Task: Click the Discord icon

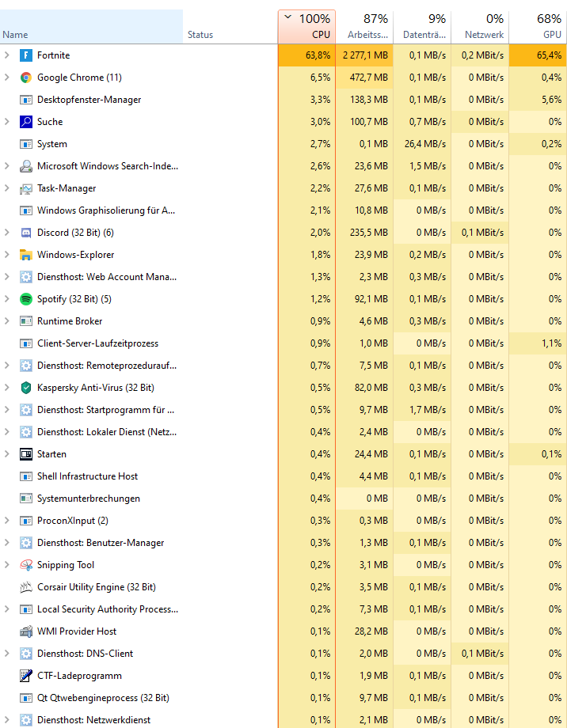Action: (x=26, y=233)
